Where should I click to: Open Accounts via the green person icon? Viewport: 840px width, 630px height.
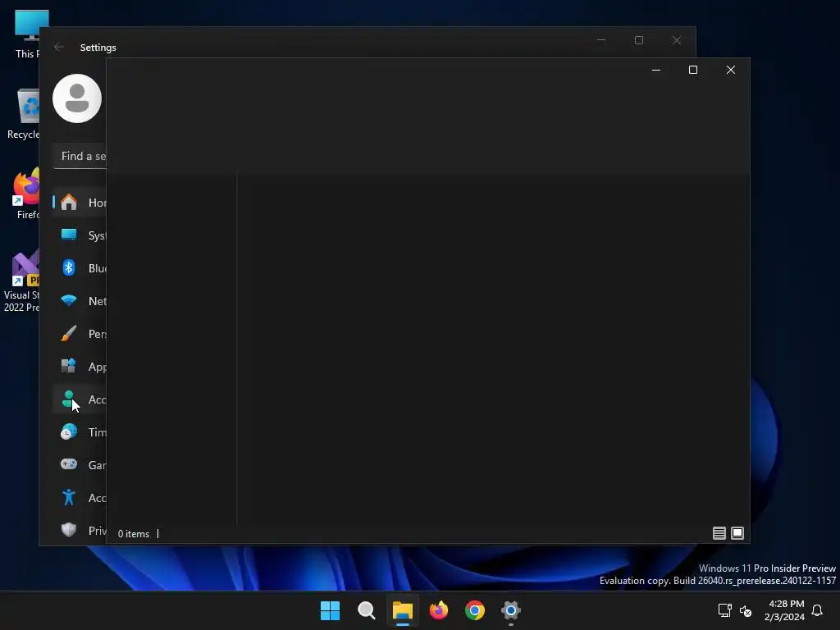[x=68, y=399]
